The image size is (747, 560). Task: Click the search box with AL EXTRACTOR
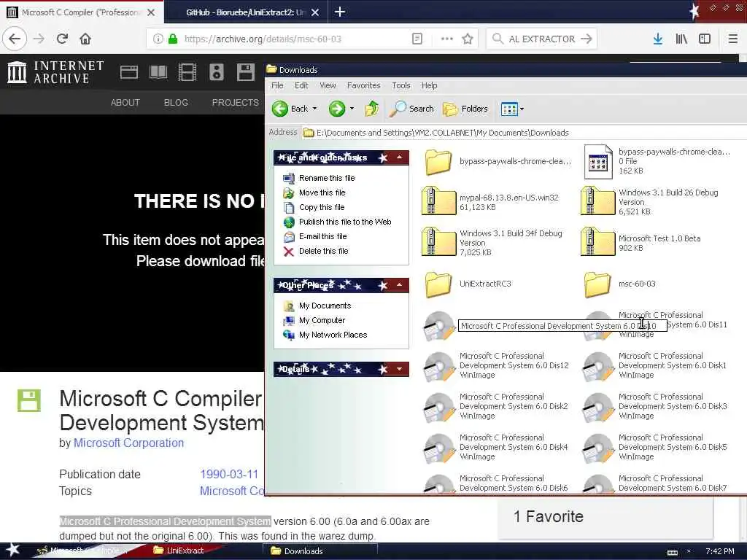(541, 39)
